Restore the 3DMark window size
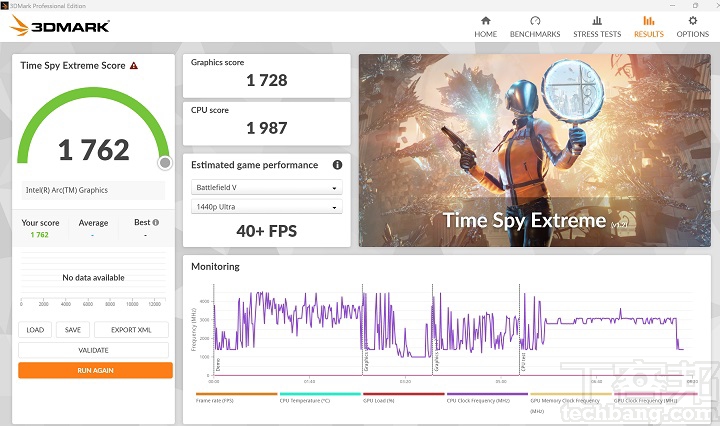This screenshot has height=426, width=720. click(x=695, y=6)
